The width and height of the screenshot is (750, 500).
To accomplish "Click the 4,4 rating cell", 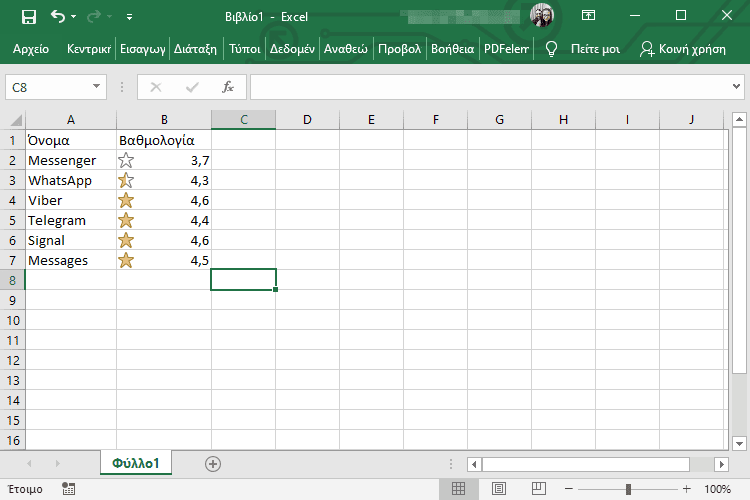I will coord(164,221).
